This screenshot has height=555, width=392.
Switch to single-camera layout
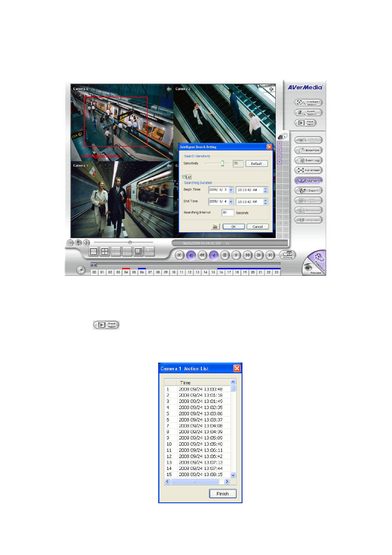(x=94, y=252)
